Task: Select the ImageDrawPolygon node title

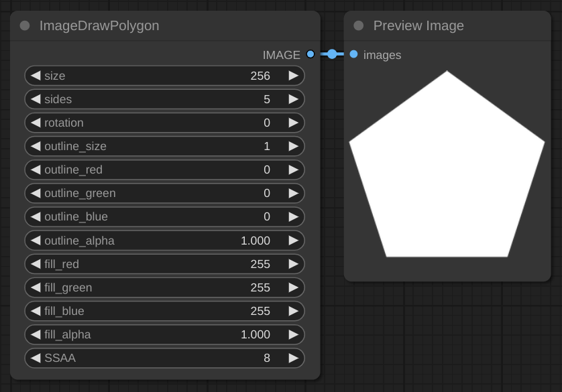Action: tap(99, 26)
